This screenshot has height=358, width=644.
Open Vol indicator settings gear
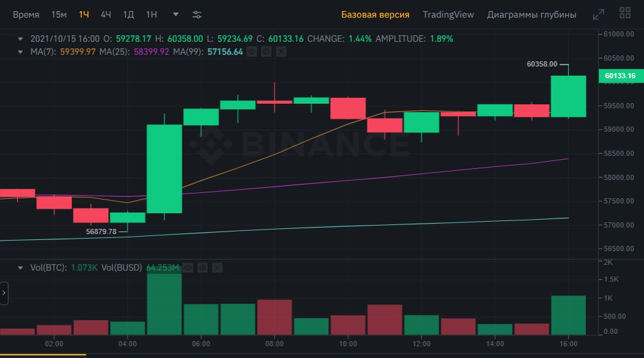point(202,267)
